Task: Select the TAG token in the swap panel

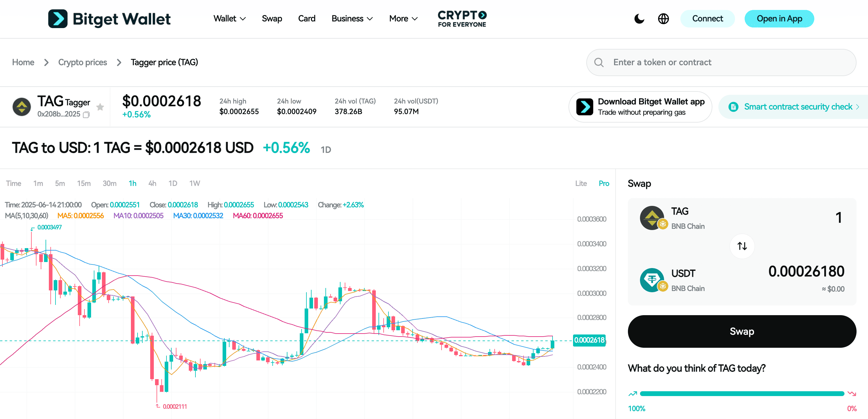Action: click(x=672, y=218)
